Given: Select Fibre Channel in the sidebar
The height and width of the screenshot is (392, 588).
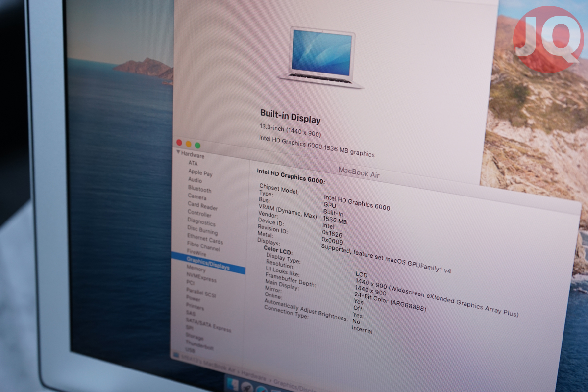Looking at the screenshot, I should click(x=203, y=247).
